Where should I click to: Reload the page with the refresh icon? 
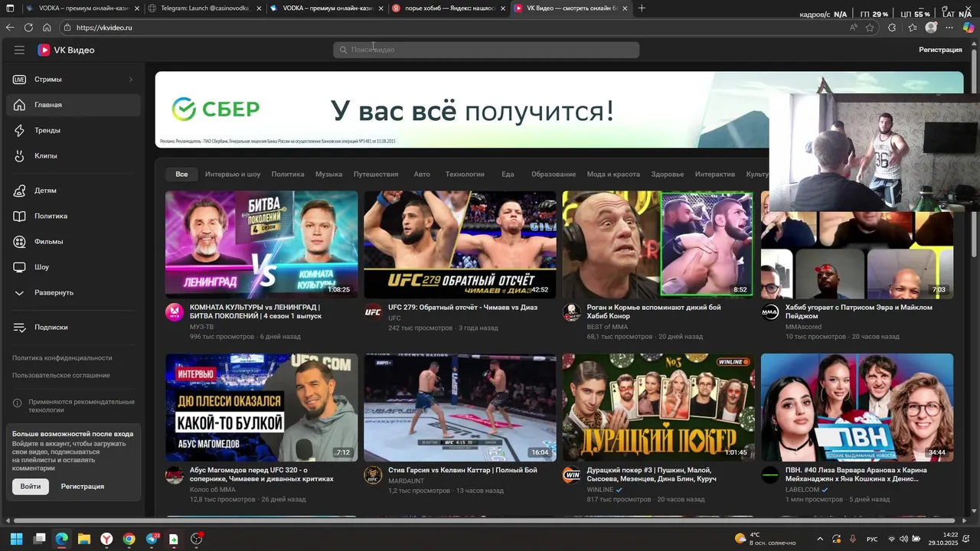click(x=28, y=28)
